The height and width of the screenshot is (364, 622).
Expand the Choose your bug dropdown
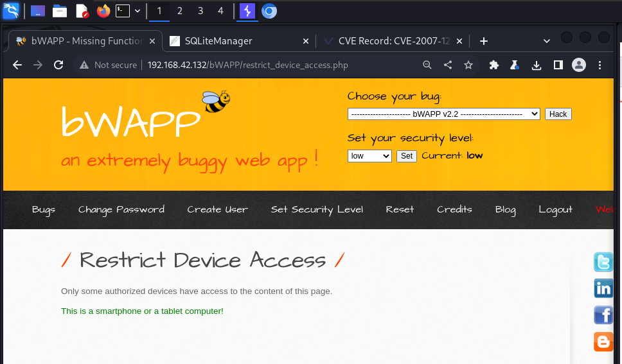pyautogui.click(x=443, y=114)
